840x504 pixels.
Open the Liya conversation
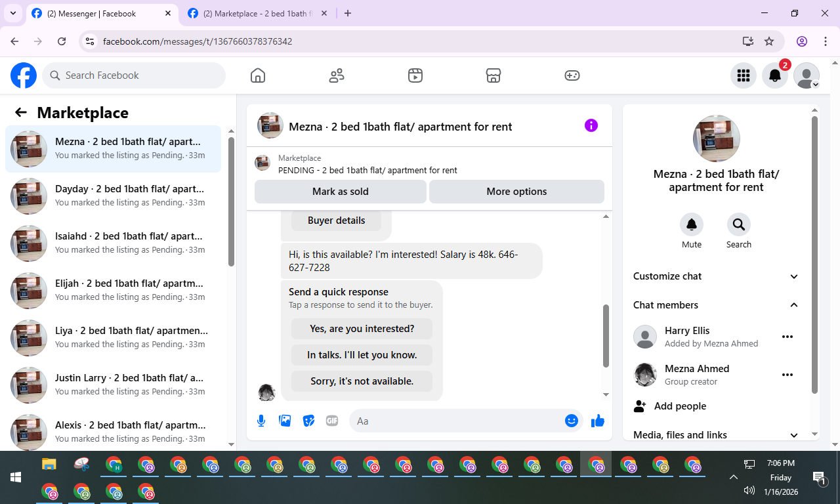[113, 338]
